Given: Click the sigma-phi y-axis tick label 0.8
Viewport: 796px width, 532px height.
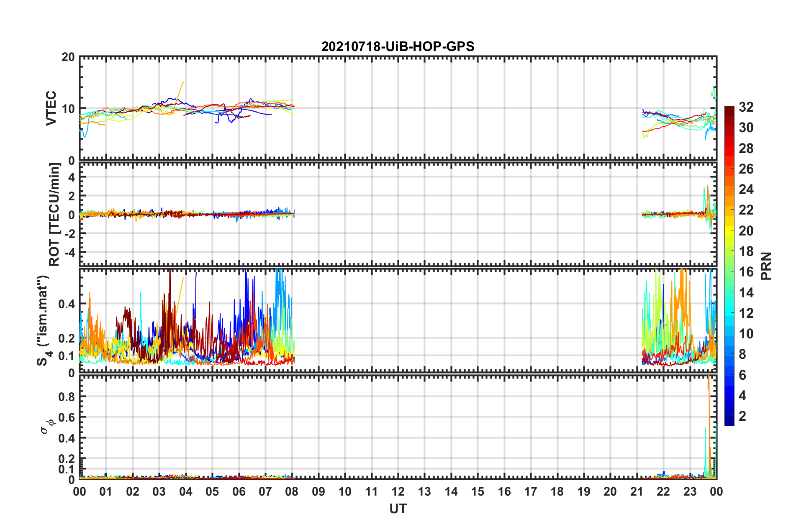Looking at the screenshot, I should coord(67,396).
